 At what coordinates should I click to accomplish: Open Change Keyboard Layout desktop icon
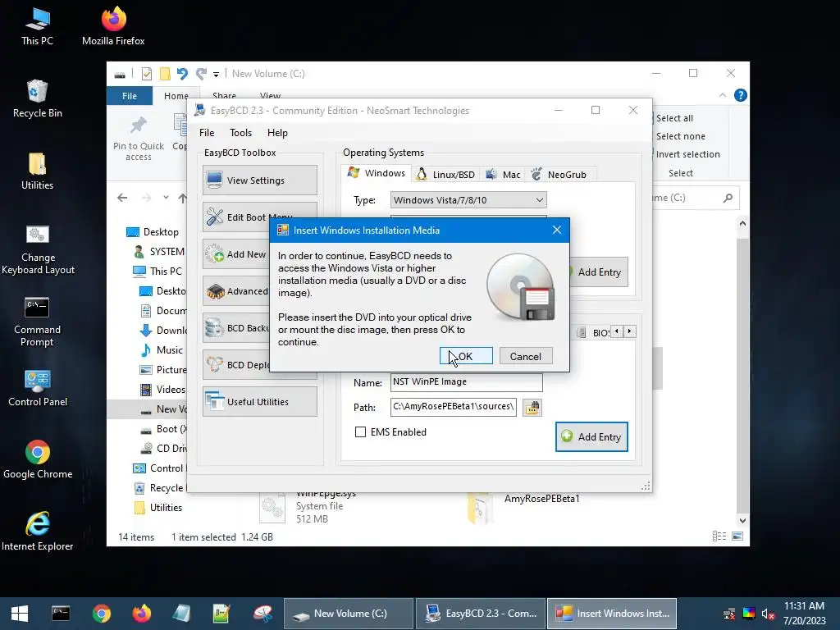pos(38,249)
